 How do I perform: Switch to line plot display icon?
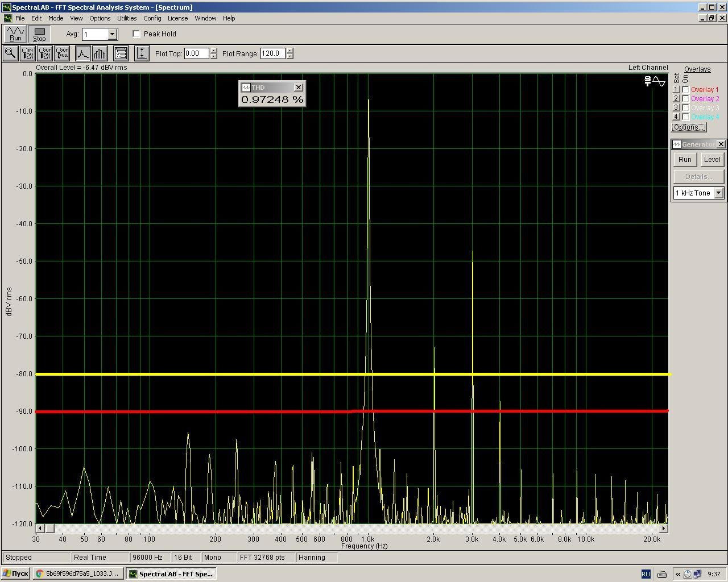pyautogui.click(x=82, y=53)
